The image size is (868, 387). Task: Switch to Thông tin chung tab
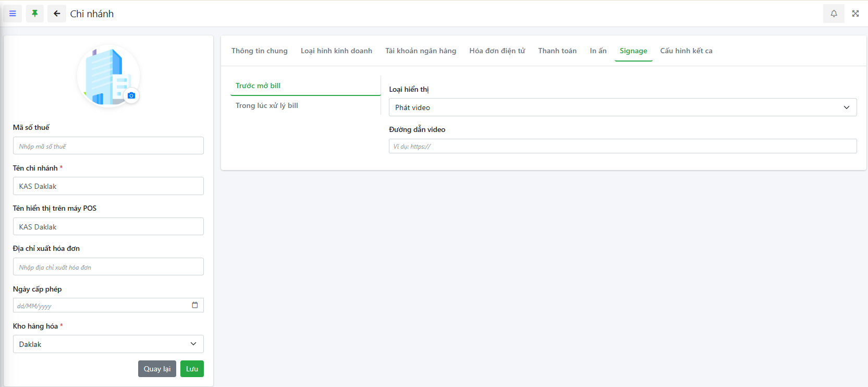(x=259, y=51)
